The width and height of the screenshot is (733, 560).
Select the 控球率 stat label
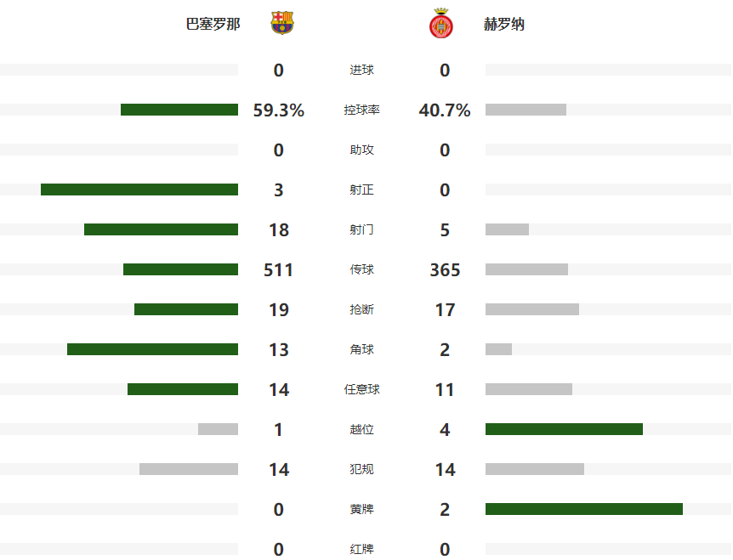(362, 110)
